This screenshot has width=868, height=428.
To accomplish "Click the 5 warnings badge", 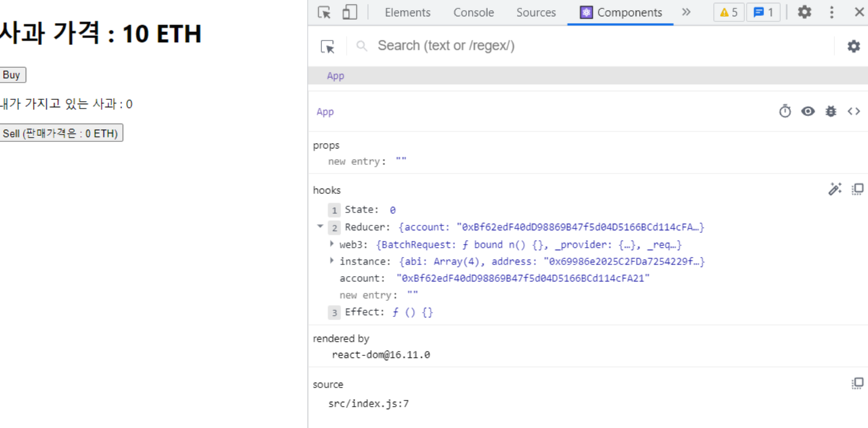I will (x=728, y=12).
